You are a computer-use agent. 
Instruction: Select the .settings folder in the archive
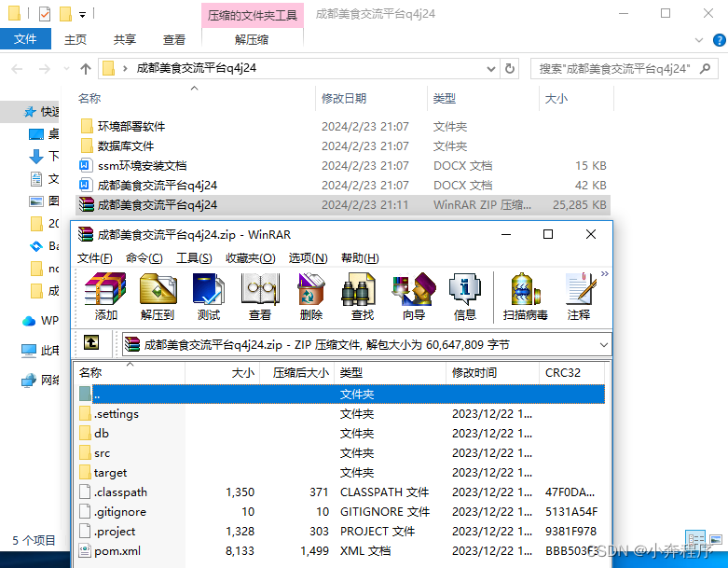click(341, 414)
